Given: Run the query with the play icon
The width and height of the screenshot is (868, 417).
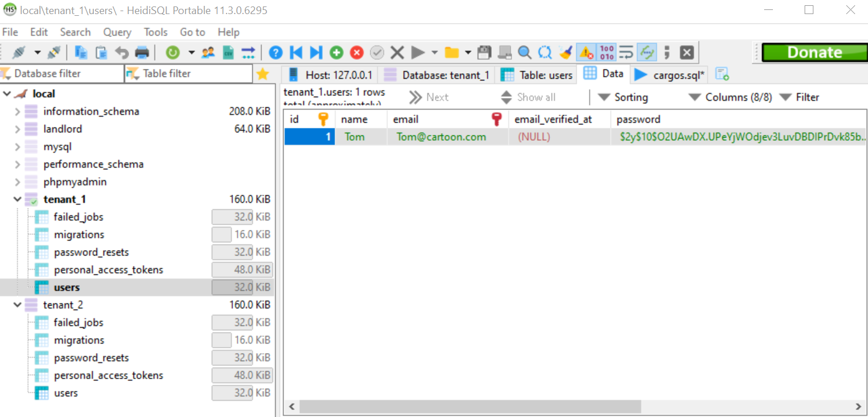Looking at the screenshot, I should tap(418, 53).
